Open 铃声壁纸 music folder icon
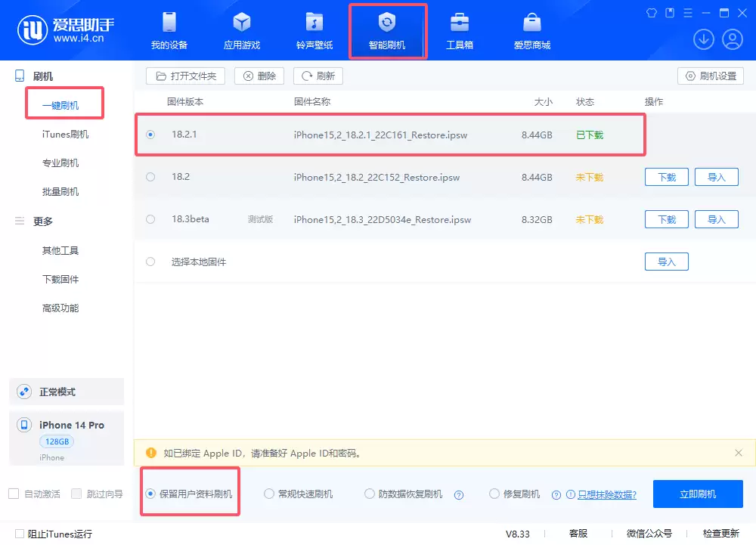 pos(314,23)
